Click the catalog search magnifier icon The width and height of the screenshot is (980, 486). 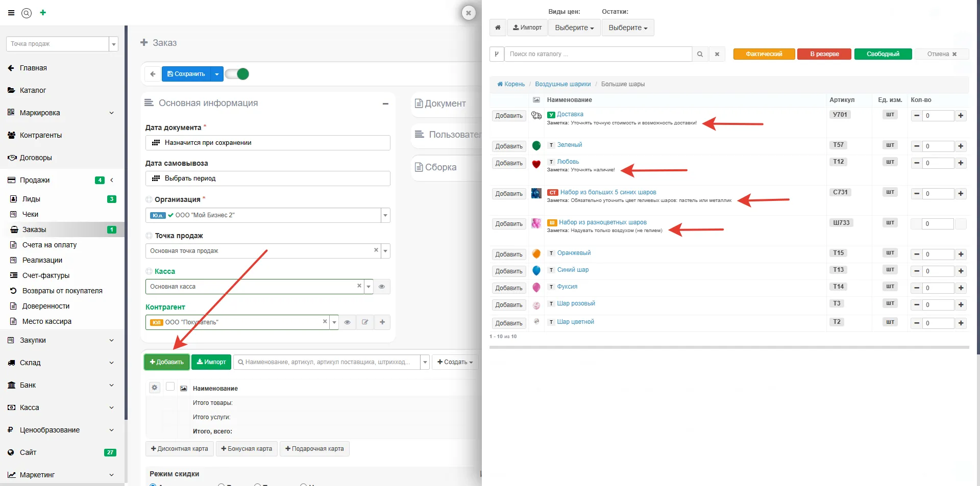(700, 54)
